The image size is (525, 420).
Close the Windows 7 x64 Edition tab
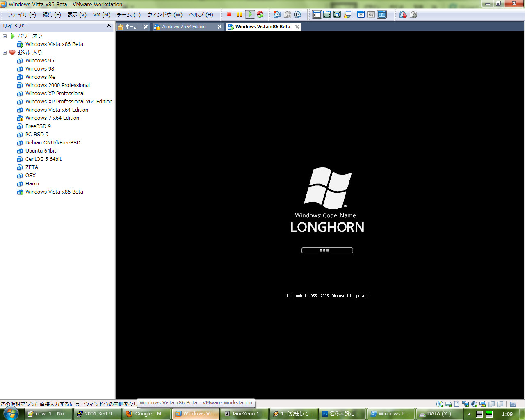(219, 27)
